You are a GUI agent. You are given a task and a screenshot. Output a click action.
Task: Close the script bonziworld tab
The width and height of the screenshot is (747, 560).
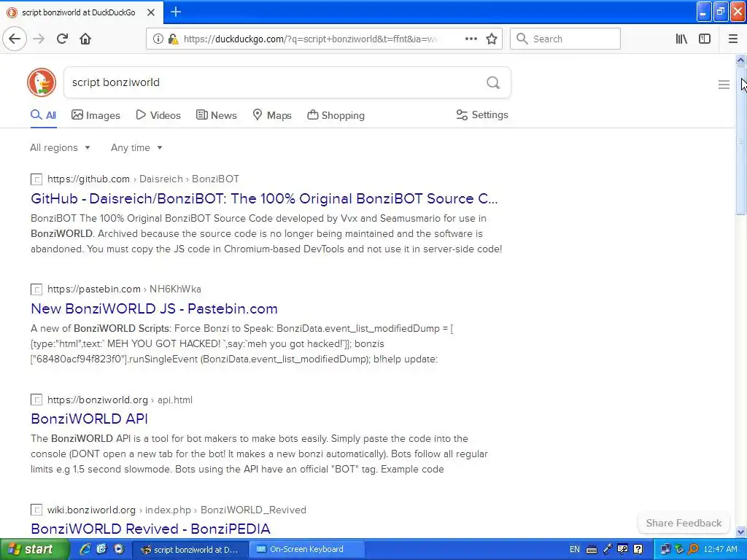click(x=151, y=12)
